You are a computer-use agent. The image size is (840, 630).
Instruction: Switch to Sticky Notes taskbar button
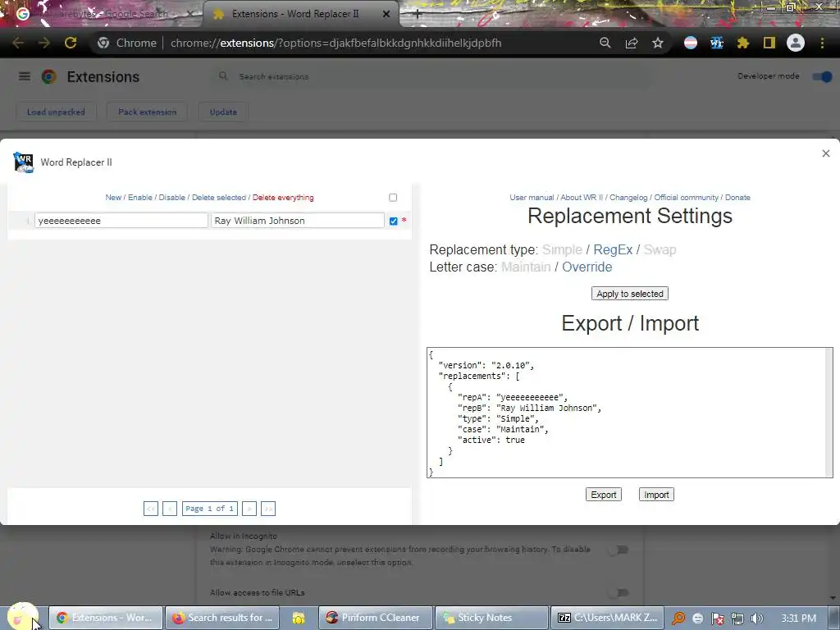pyautogui.click(x=492, y=618)
